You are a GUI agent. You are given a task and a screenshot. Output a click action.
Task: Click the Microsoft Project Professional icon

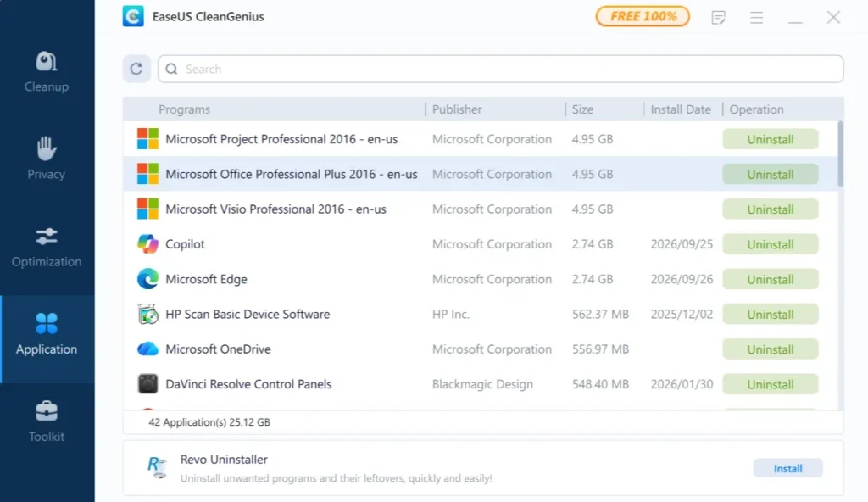147,139
